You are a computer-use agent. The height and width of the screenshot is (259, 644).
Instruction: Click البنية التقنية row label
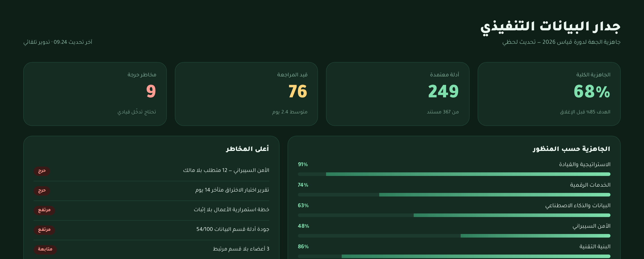(595, 246)
